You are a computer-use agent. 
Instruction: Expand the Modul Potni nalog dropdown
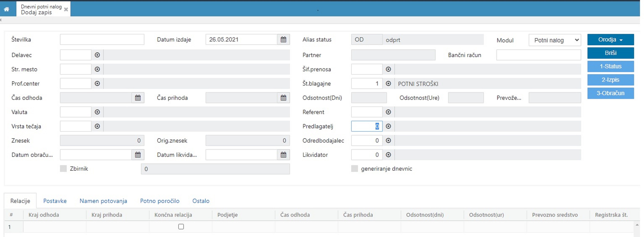click(555, 40)
